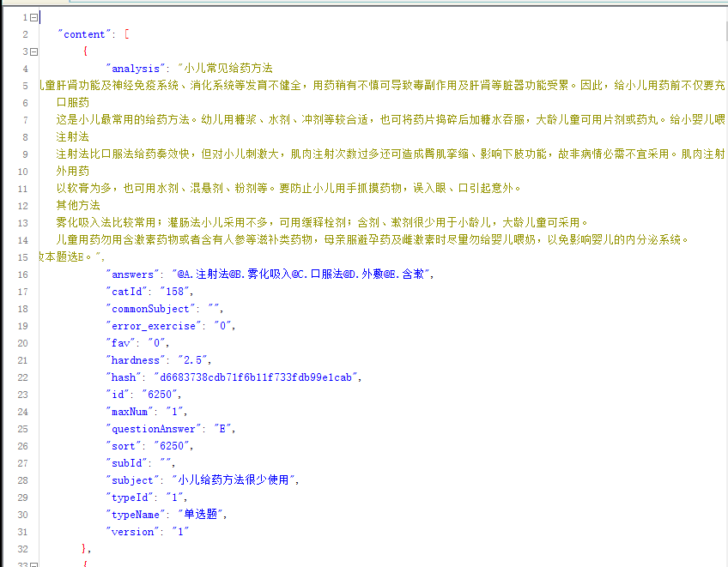The width and height of the screenshot is (728, 567).
Task: Click the "analysis" key on line 4
Action: click(x=136, y=69)
